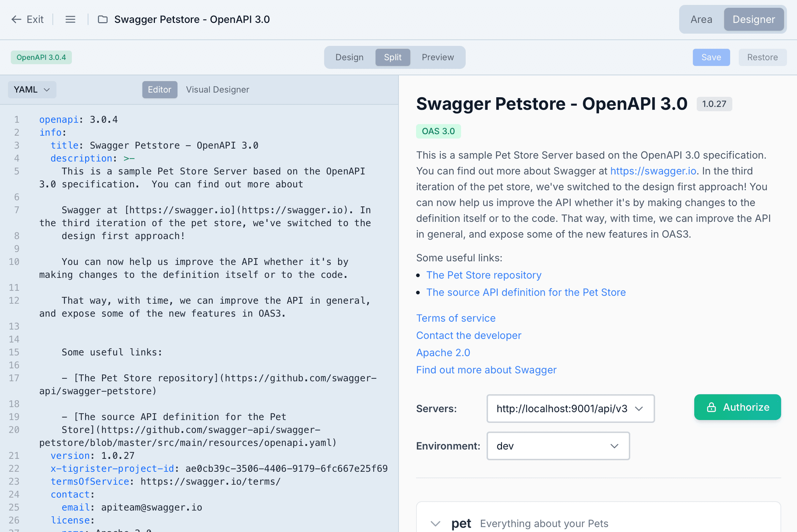Click the Save button
This screenshot has height=532, width=797.
[711, 57]
